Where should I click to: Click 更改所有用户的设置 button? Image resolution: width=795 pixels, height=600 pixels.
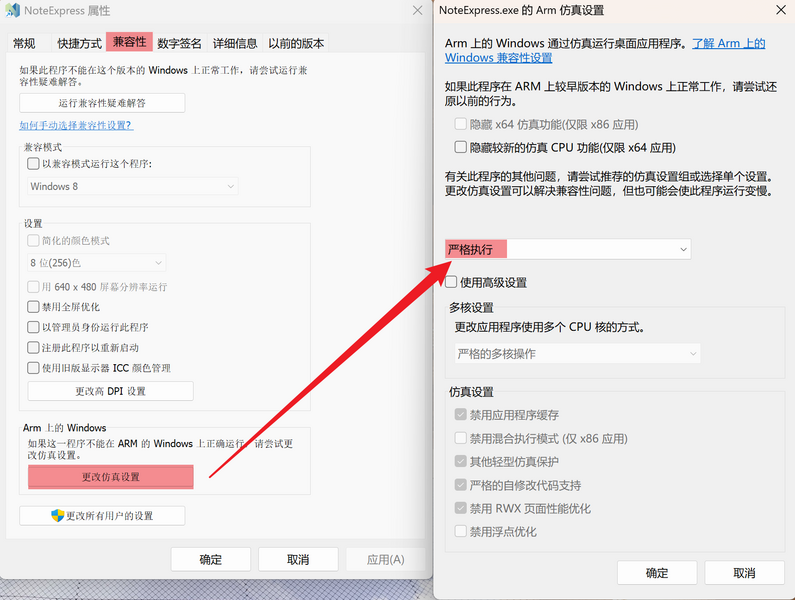point(102,516)
